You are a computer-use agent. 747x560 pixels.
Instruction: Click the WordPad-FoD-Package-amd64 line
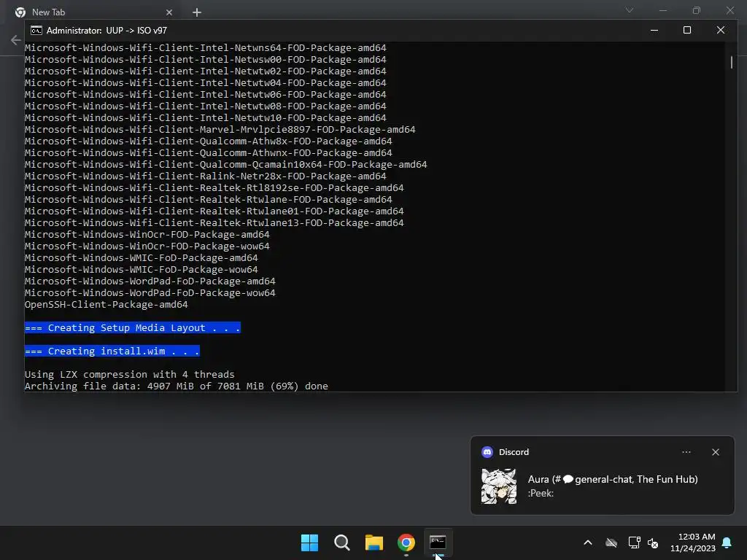(x=150, y=281)
